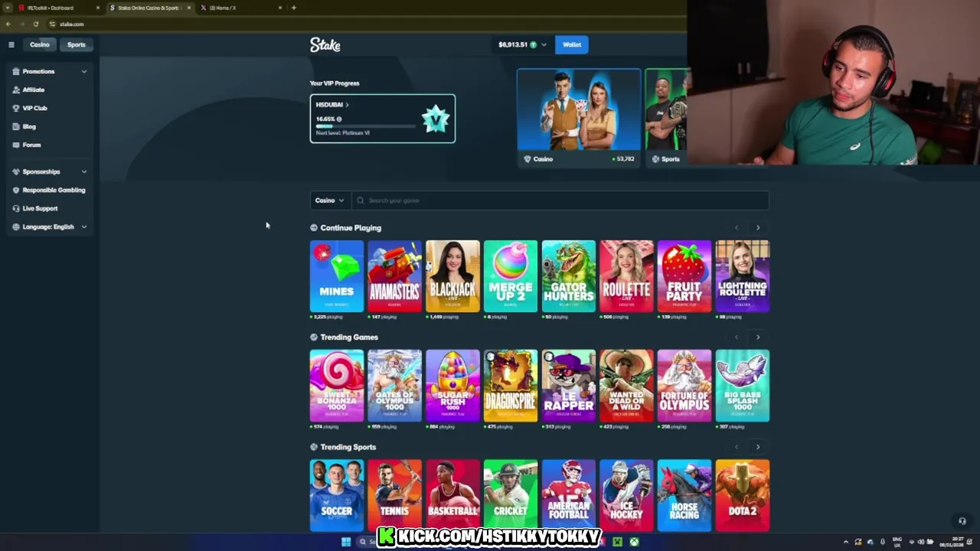Viewport: 980px width, 551px height.
Task: Click the browser address bar showing stake.com
Action: point(367,24)
